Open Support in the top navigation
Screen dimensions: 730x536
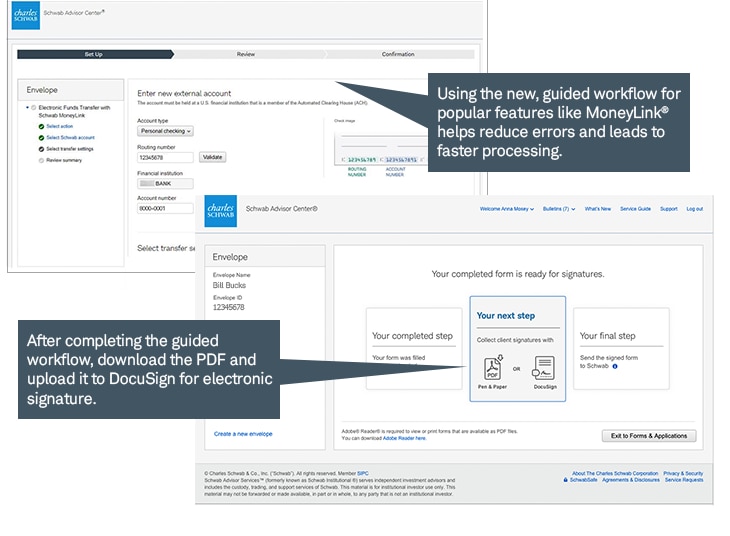point(669,209)
